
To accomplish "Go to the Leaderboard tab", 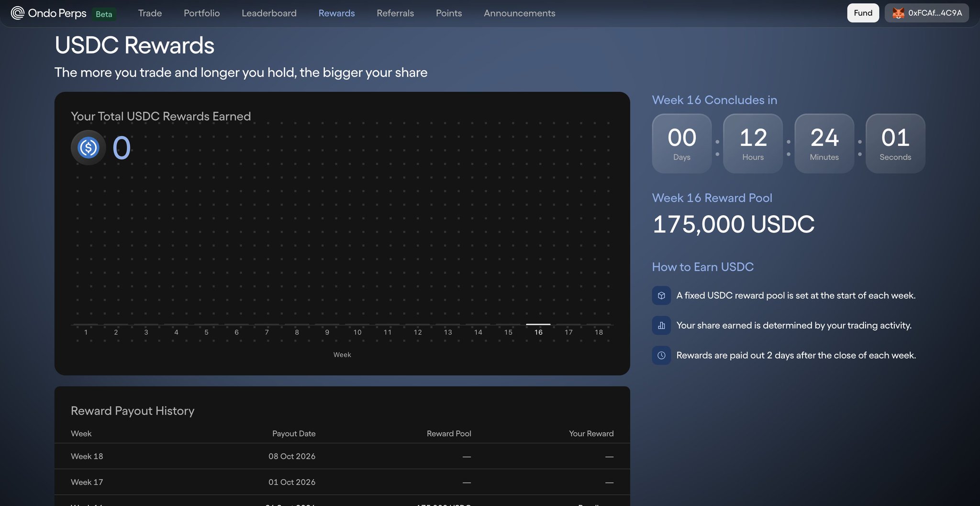I will tap(269, 13).
